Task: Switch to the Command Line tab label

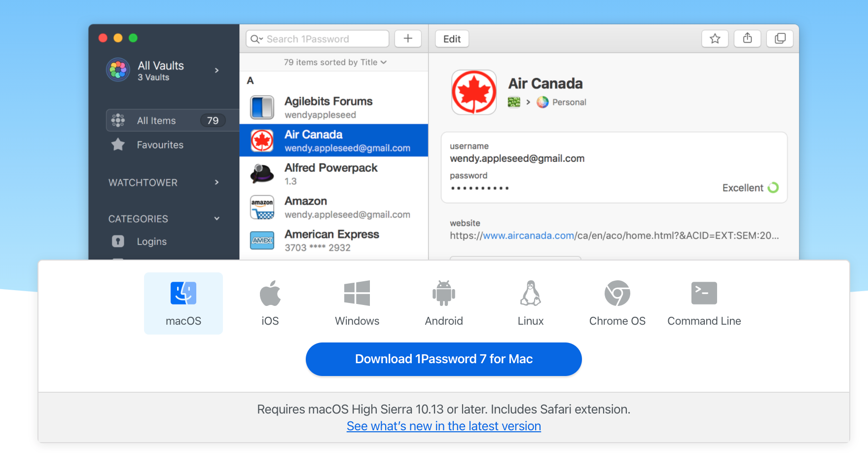Action: [x=704, y=321]
